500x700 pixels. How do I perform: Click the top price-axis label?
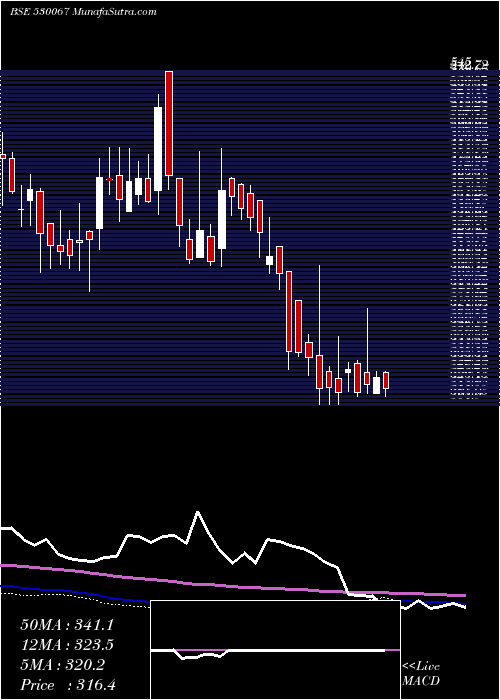[x=469, y=63]
